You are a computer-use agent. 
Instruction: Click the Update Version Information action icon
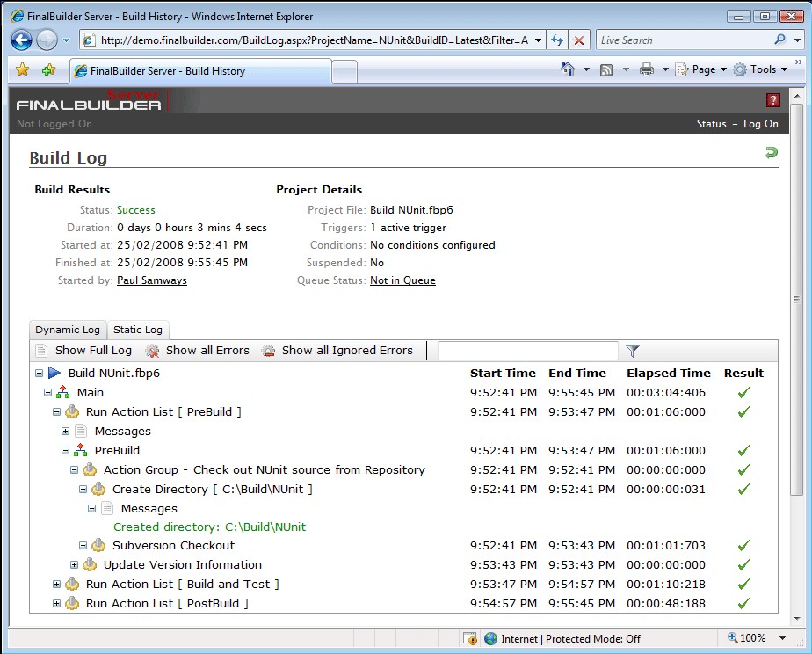90,564
